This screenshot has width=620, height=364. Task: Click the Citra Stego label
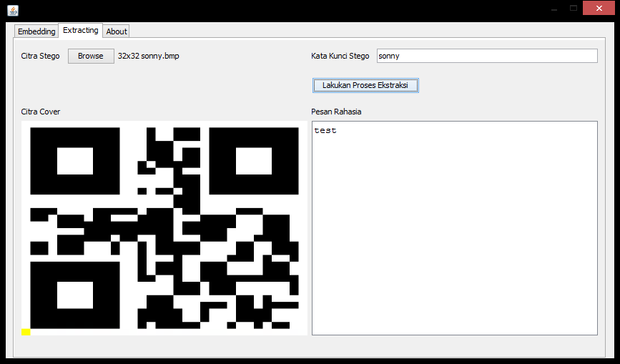click(41, 56)
